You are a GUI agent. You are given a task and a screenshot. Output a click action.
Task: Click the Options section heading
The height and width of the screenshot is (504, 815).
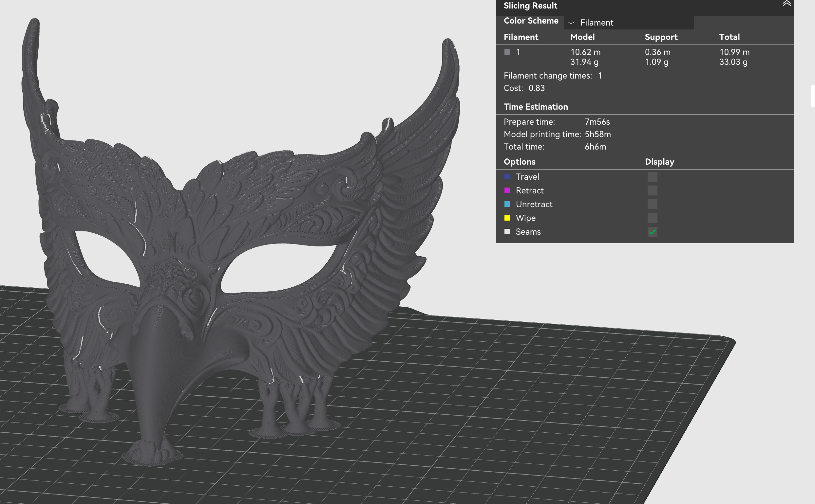pyautogui.click(x=520, y=162)
